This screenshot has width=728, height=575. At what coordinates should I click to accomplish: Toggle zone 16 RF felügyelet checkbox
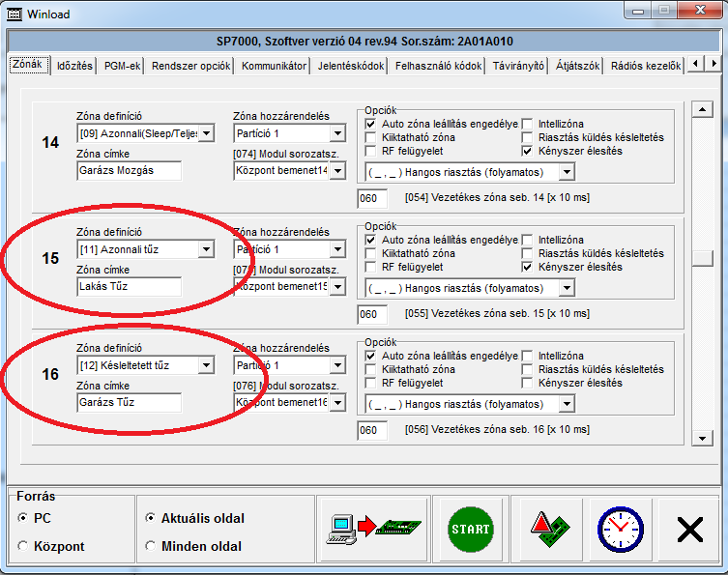tap(370, 383)
